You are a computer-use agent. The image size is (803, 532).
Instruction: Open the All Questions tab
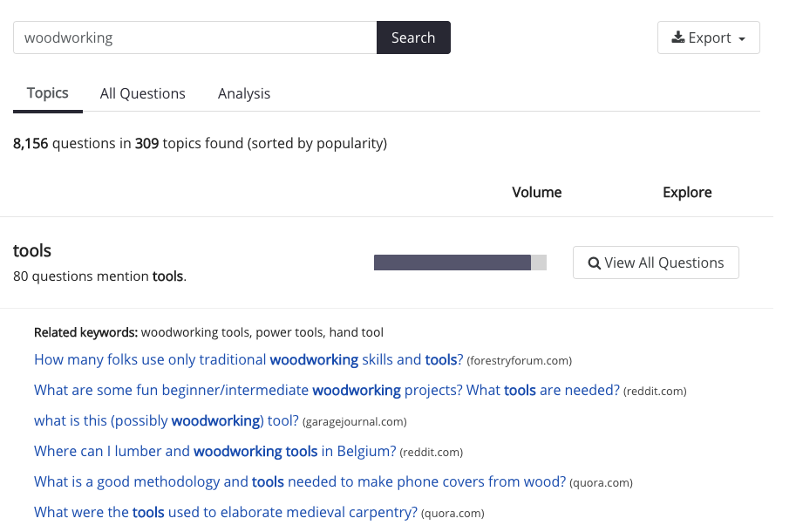pyautogui.click(x=143, y=93)
